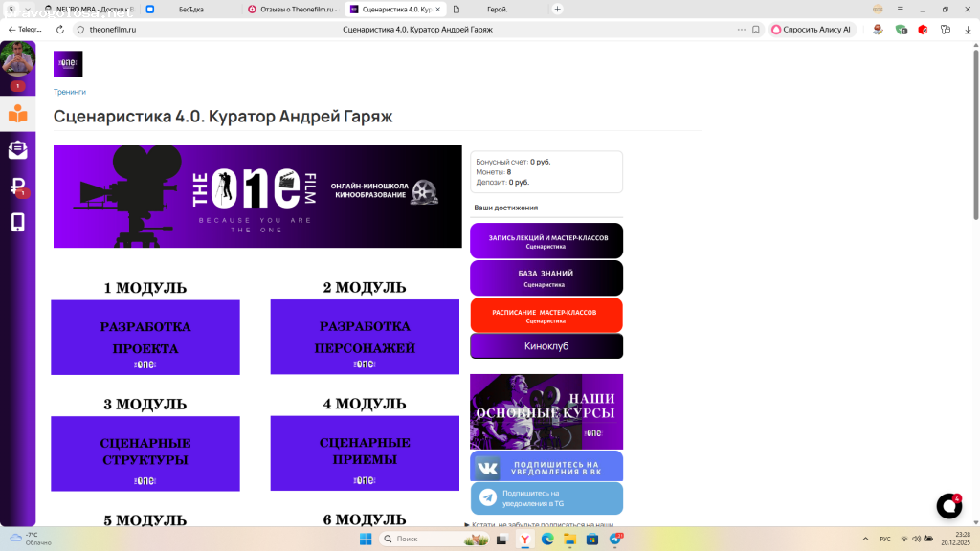The width and height of the screenshot is (980, 551).
Task: Click the red AdGuard extension icon
Action: [921, 30]
